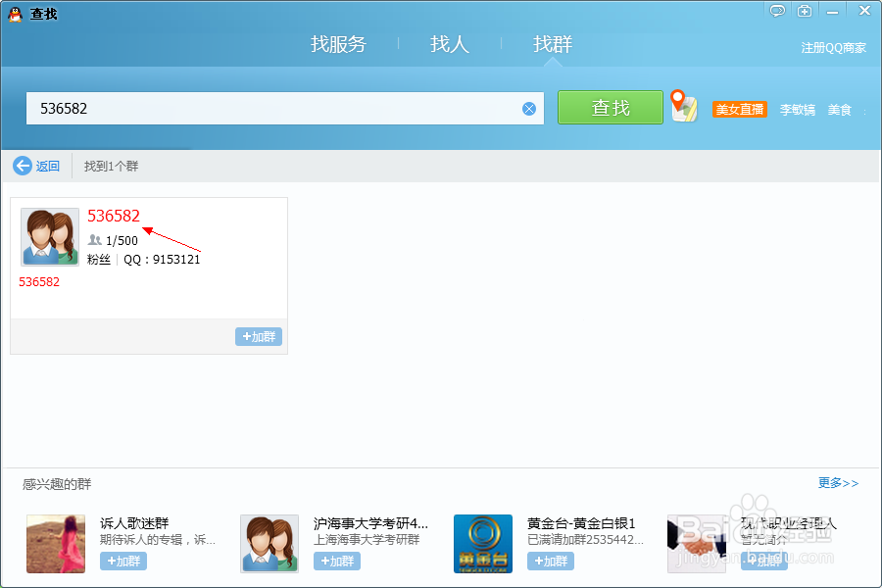This screenshot has width=882, height=588.
Task: Select the 找群 tab
Action: [553, 44]
